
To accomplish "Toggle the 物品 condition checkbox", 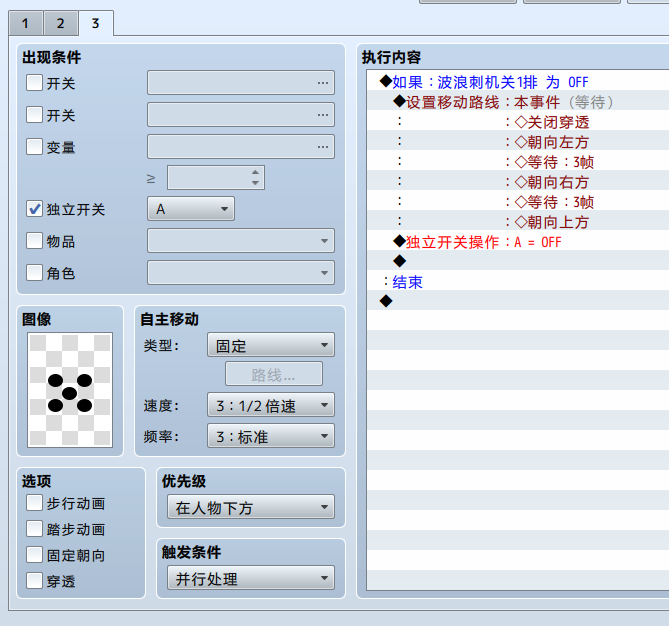I will (34, 241).
